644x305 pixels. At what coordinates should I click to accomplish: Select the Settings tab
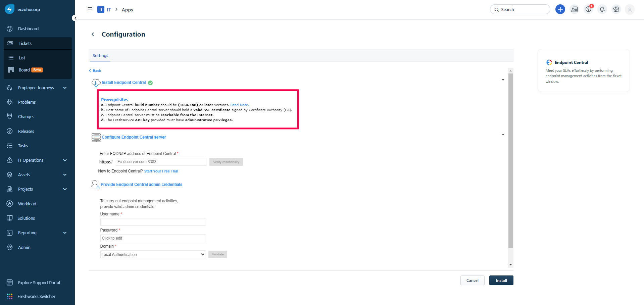coord(100,56)
